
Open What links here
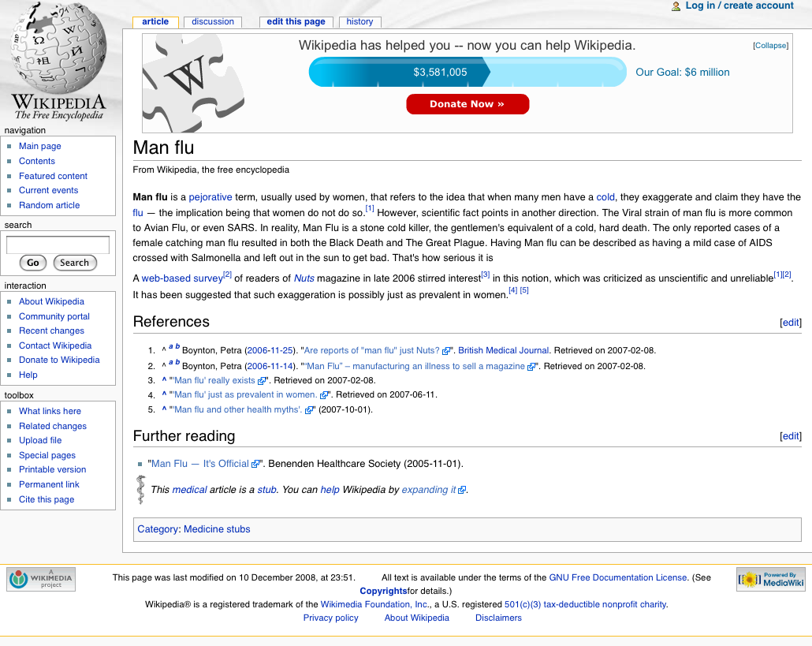pyautogui.click(x=50, y=411)
